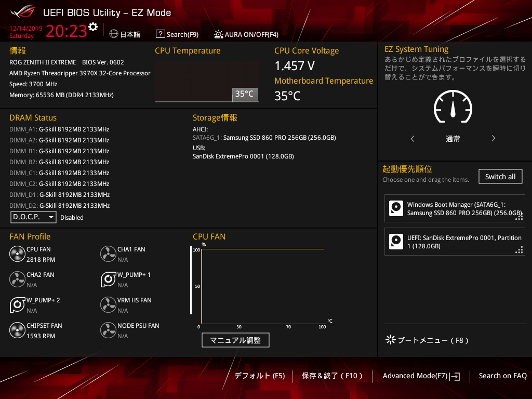Toggle AURA ON/OFF (F4)
This screenshot has height=399, width=532.
tap(251, 34)
